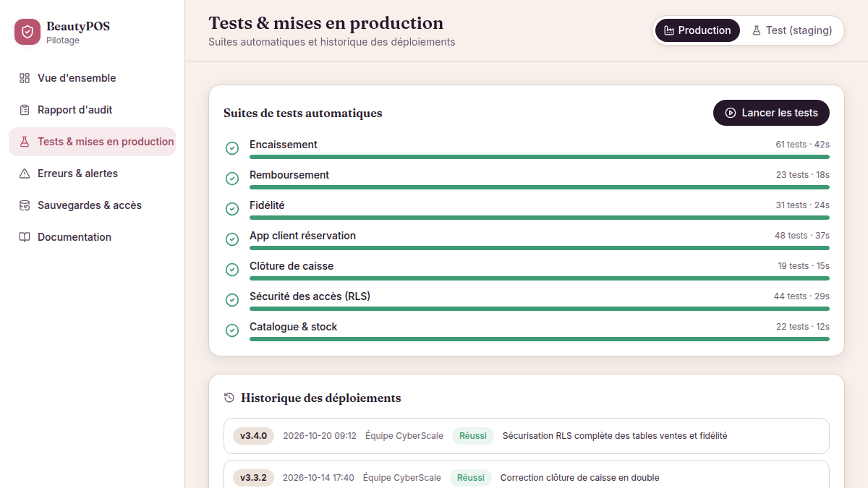The height and width of the screenshot is (488, 868).
Task: Click the history clock icon by Historique des déploiements
Action: click(229, 398)
